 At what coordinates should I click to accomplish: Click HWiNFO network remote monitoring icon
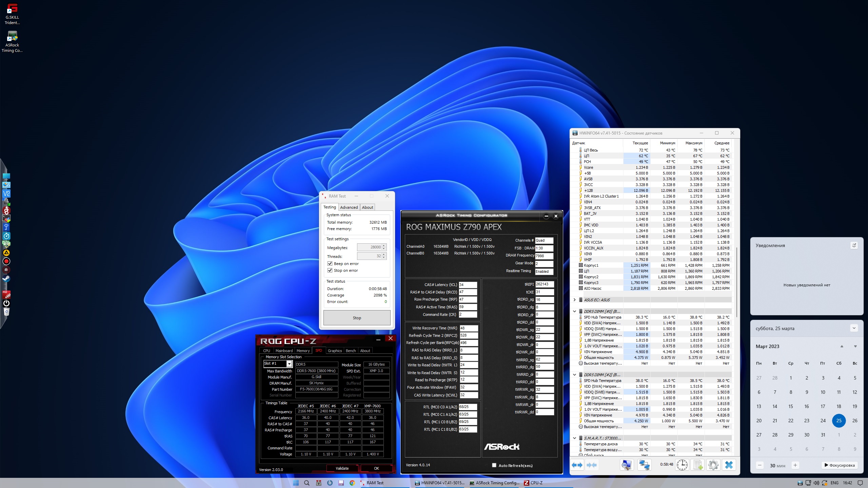point(644,465)
